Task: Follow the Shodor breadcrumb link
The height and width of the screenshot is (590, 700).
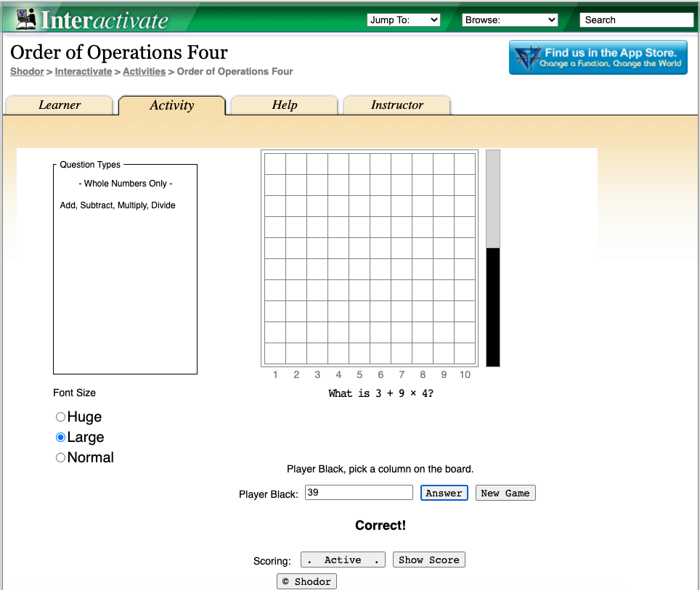Action: click(x=27, y=72)
